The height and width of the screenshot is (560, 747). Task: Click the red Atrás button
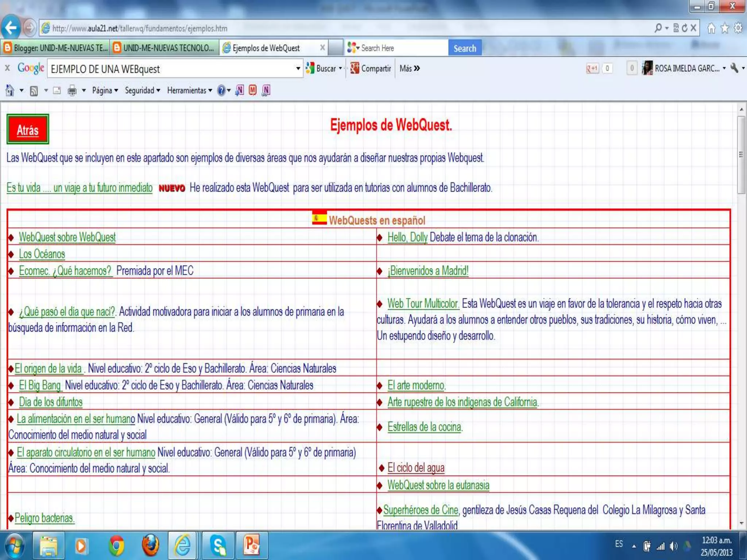(x=28, y=130)
